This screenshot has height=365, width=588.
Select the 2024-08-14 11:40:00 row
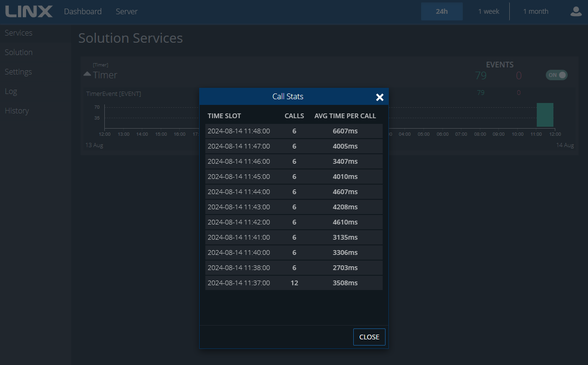click(x=294, y=253)
